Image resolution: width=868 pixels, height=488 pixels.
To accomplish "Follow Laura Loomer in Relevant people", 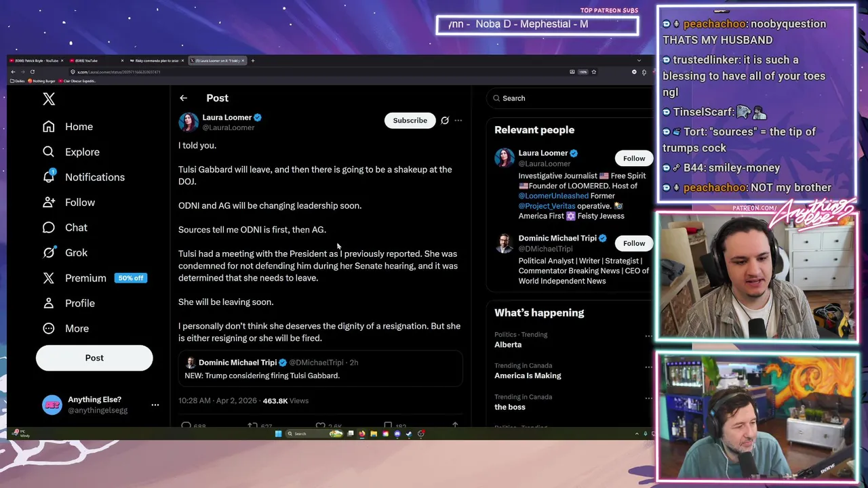I will pyautogui.click(x=634, y=158).
